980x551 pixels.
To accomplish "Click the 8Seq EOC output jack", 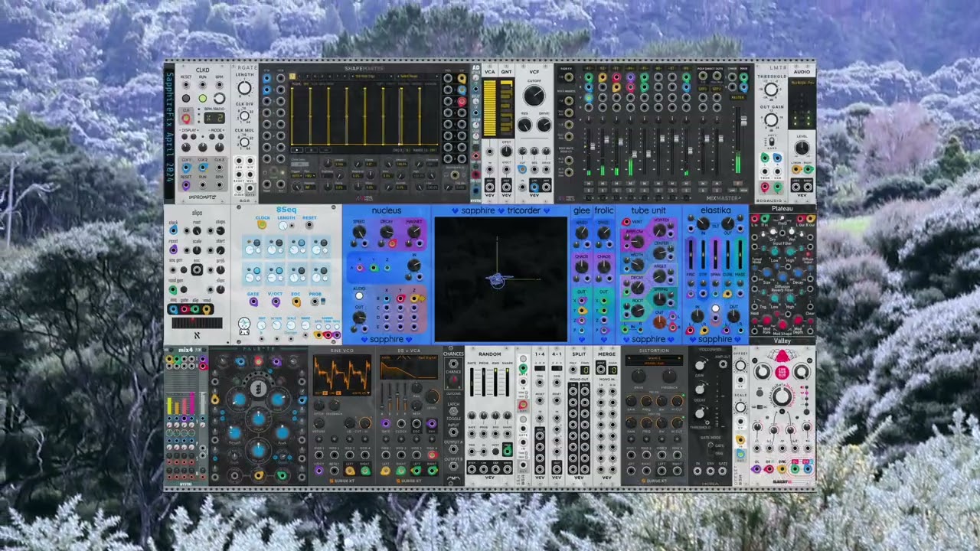I will tap(296, 302).
